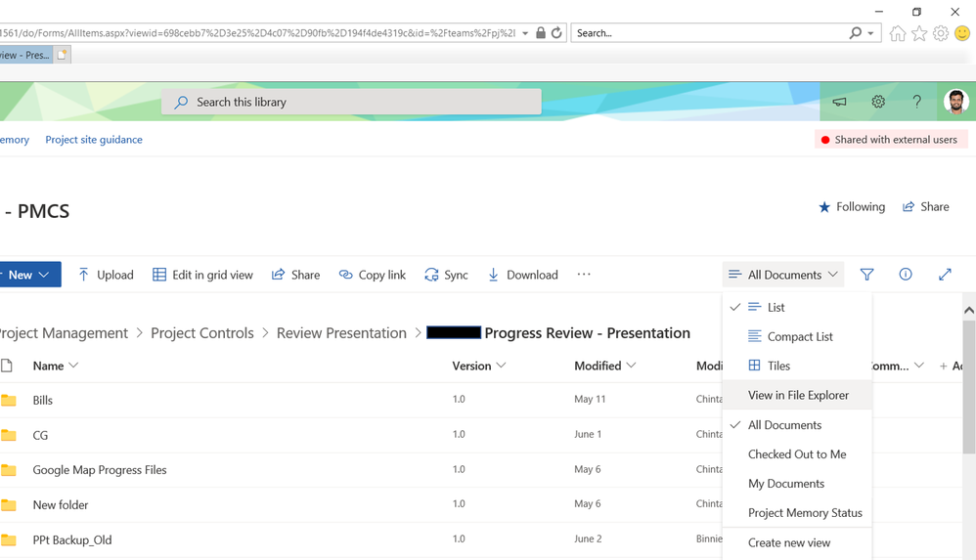976x560 pixels.
Task: Open Project site guidance link
Action: [94, 140]
